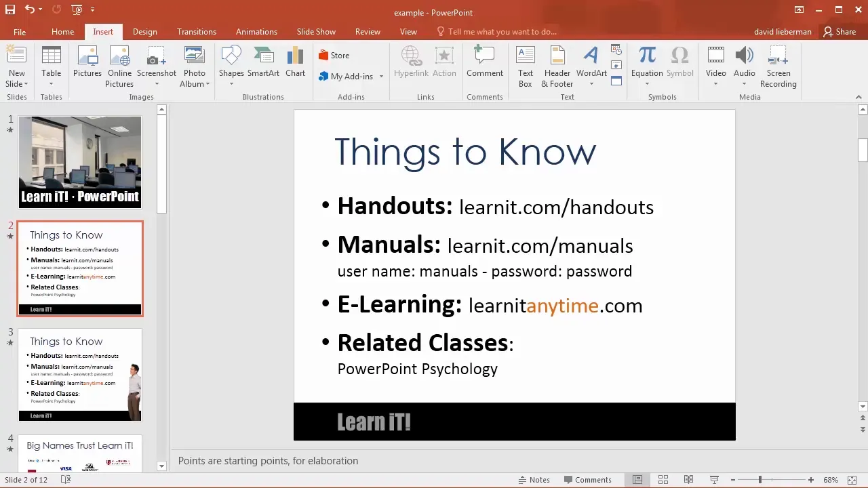The image size is (868, 488).
Task: Click the Handouts bullet text on slide
Action: 495,206
